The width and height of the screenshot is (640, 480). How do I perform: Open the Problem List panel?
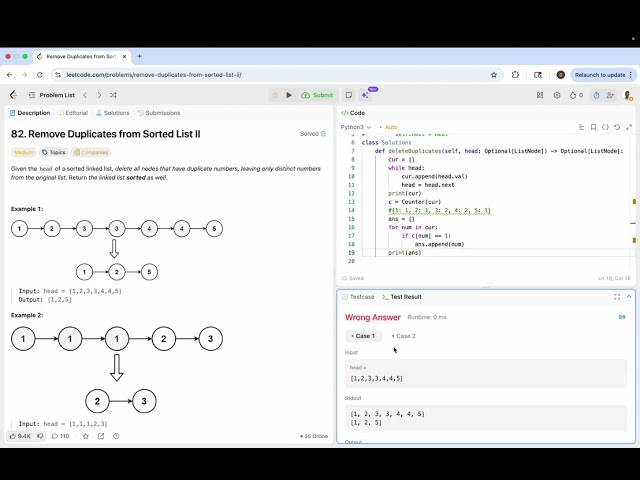tap(52, 95)
